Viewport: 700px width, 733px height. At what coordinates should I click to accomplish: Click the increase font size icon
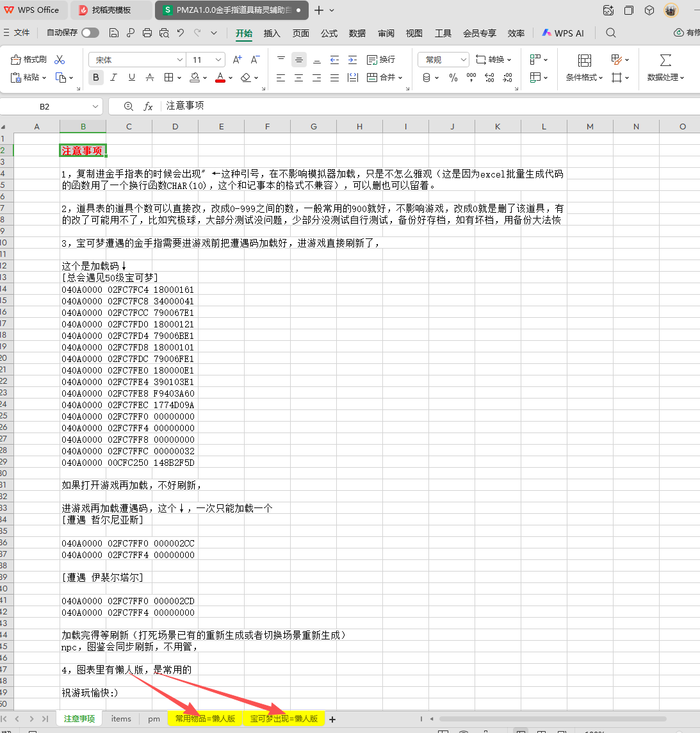tap(237, 60)
